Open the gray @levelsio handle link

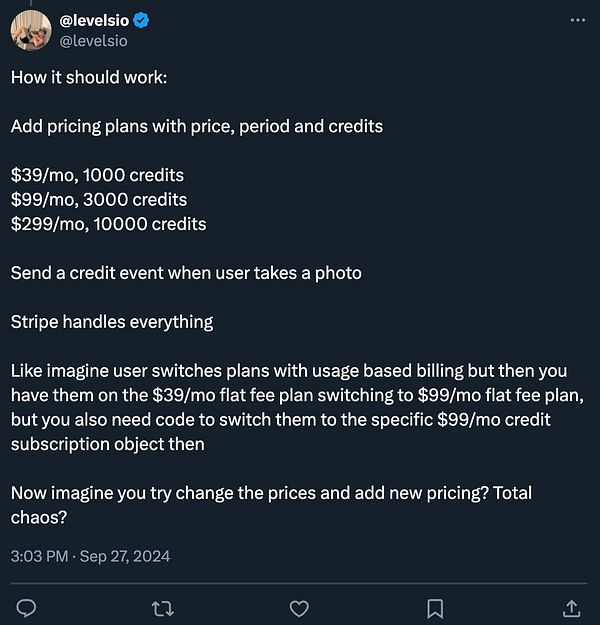[94, 41]
